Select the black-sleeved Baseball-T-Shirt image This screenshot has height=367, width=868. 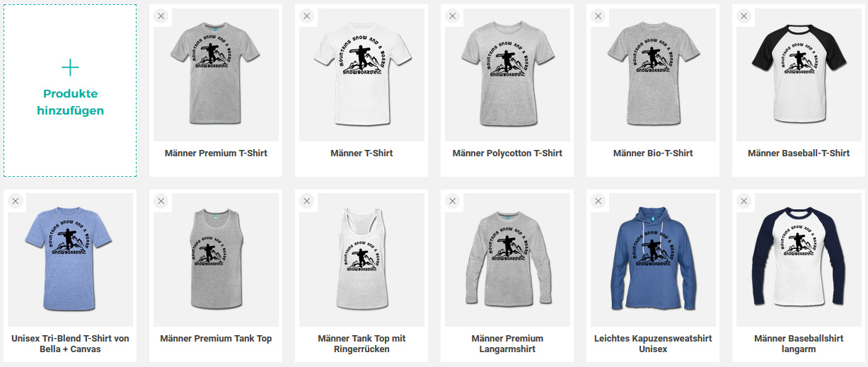coord(799,75)
